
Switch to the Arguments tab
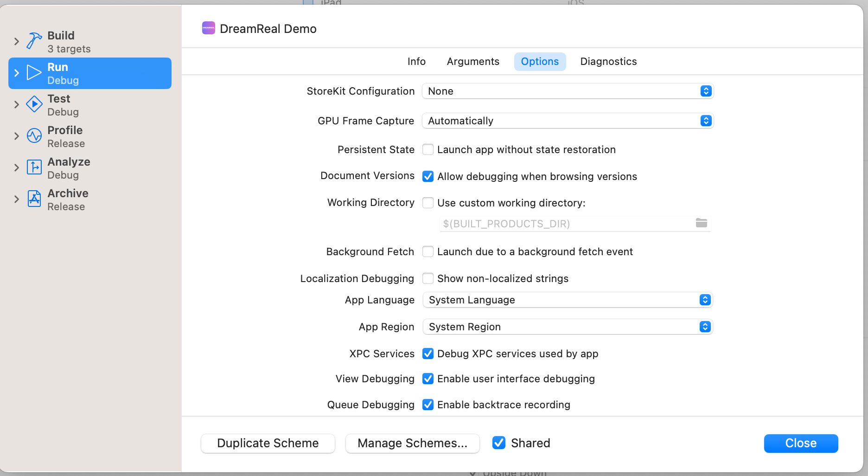point(472,62)
